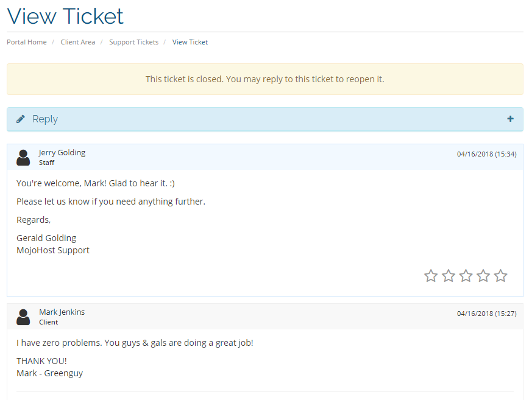Click the Mark Jenkins client name

coord(62,312)
